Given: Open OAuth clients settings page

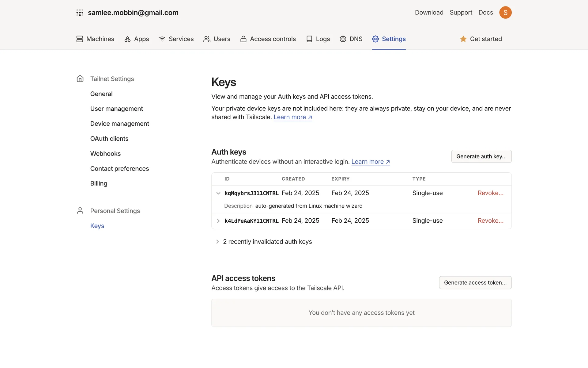Looking at the screenshot, I should point(109,139).
